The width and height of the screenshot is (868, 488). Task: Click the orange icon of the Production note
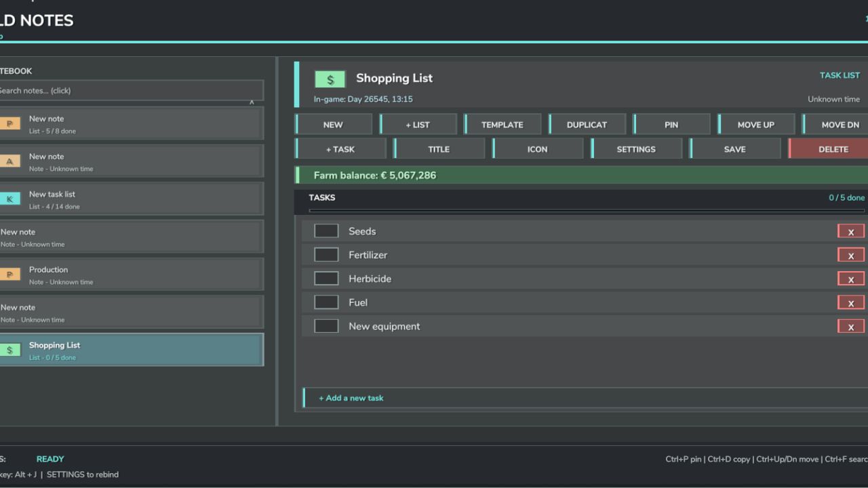[9, 274]
